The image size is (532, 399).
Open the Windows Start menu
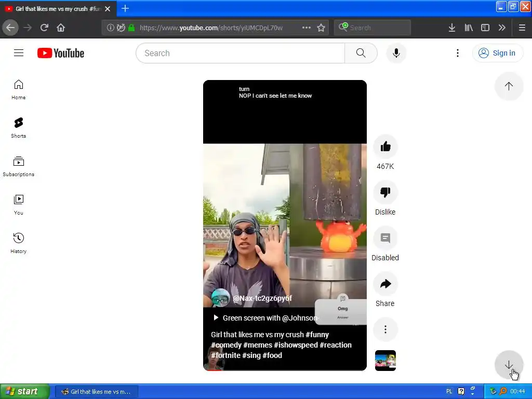point(24,391)
